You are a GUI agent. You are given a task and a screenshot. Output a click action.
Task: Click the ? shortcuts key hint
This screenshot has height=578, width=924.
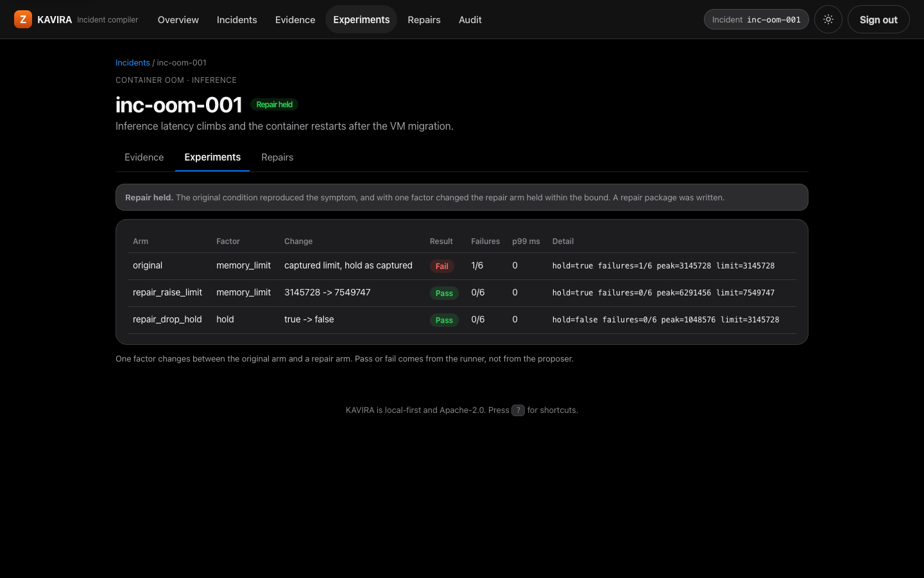(518, 410)
